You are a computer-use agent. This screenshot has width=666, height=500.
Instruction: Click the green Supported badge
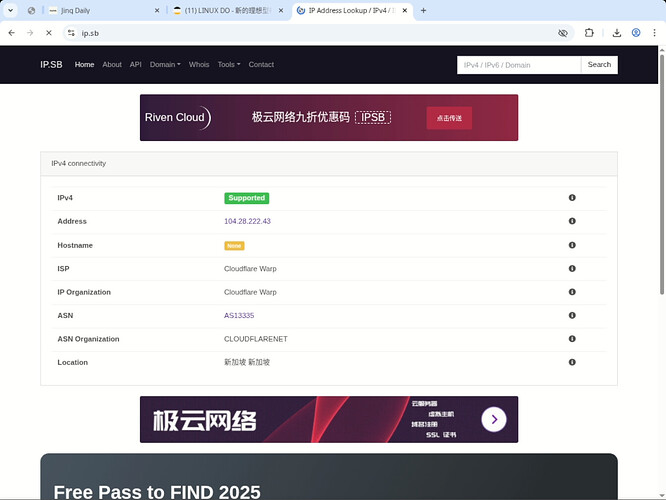[x=246, y=198]
